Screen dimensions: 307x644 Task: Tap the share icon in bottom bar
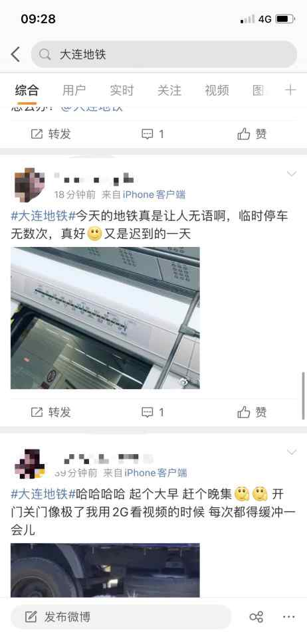256,617
